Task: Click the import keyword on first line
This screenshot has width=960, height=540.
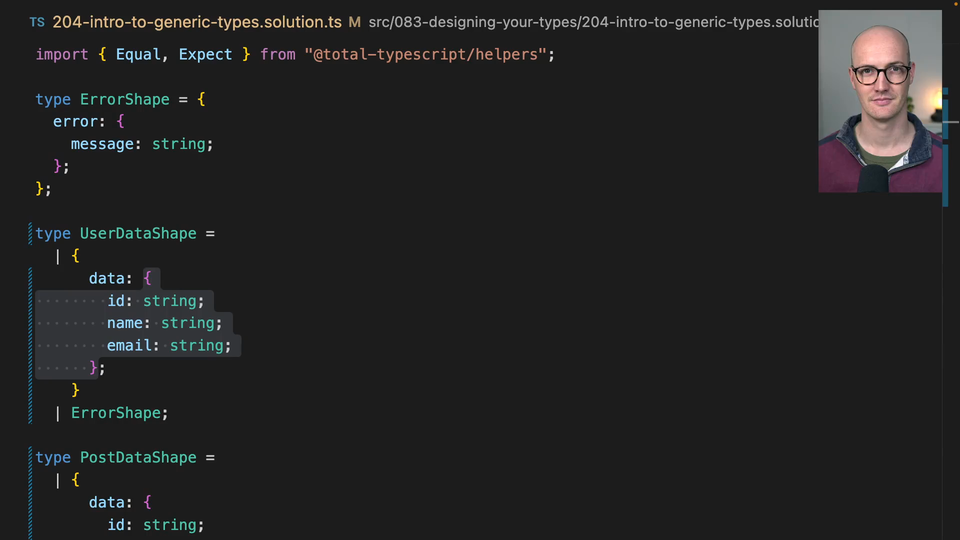Action: [61, 54]
